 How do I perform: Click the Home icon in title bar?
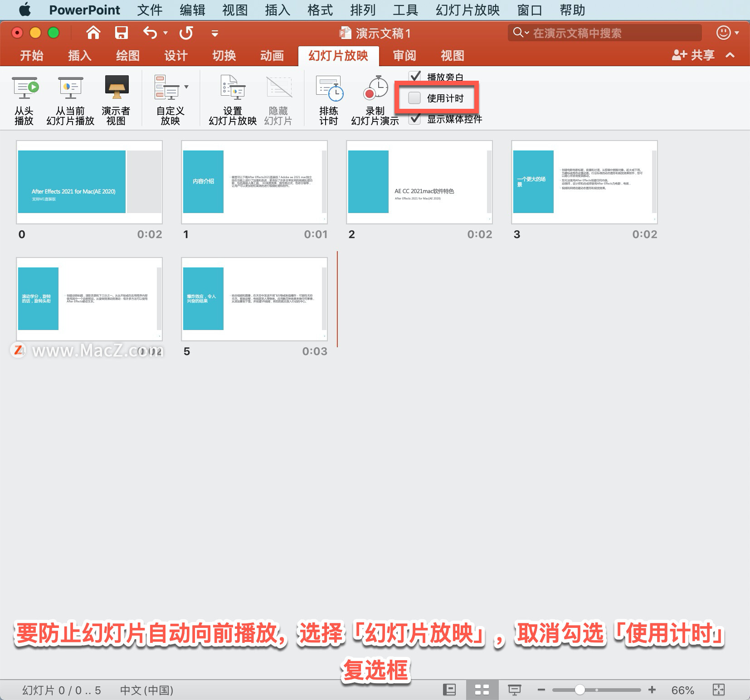93,33
